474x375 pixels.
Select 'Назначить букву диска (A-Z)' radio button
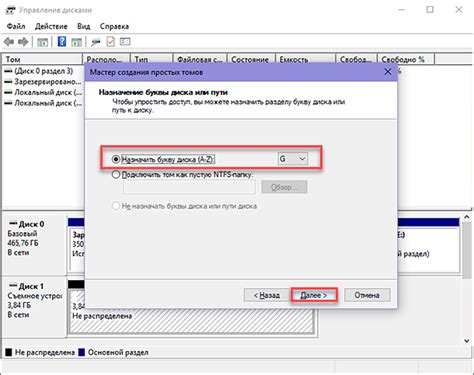pyautogui.click(x=116, y=159)
